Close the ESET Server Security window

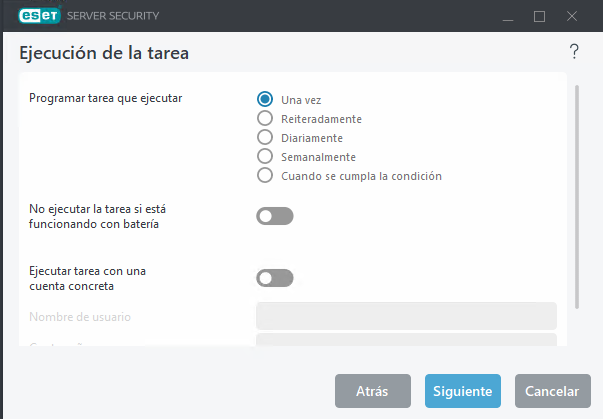(572, 16)
